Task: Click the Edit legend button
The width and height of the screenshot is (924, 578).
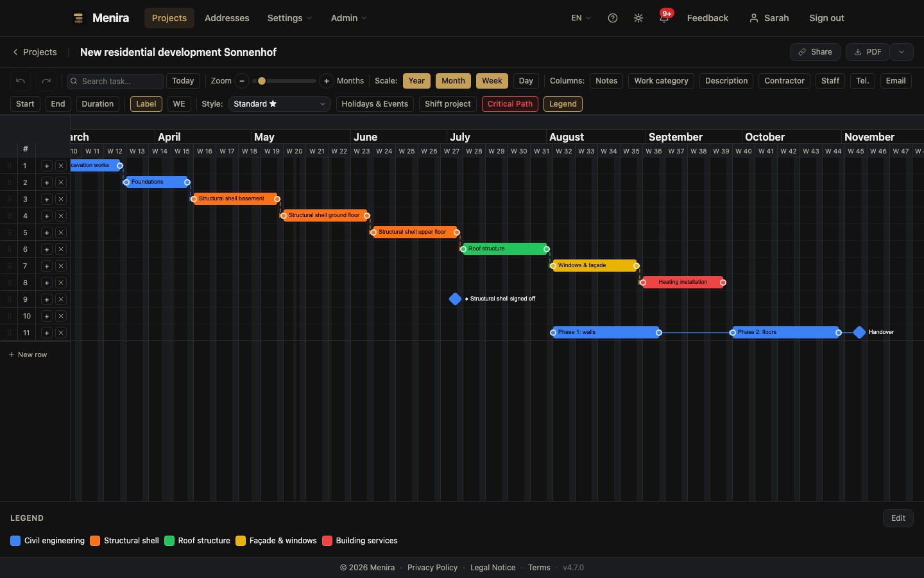Action: 898,518
